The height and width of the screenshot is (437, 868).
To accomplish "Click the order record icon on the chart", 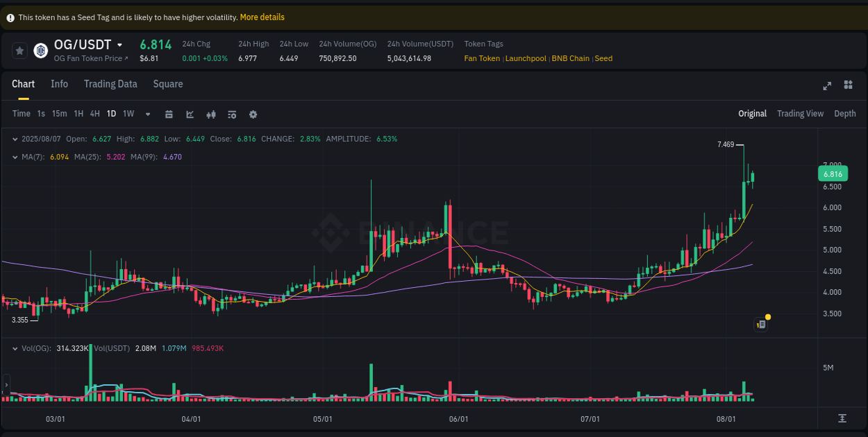I will coord(760,324).
